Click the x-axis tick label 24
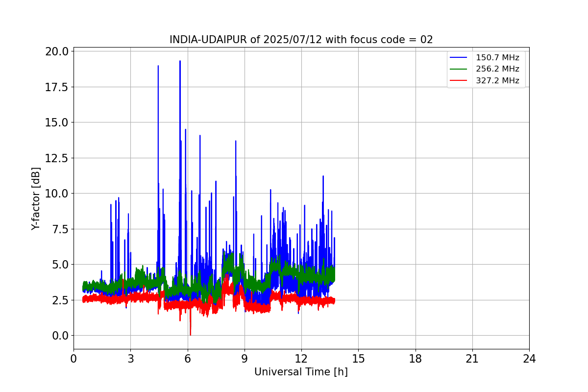Viewport: 588px width, 392px height. tap(529, 359)
